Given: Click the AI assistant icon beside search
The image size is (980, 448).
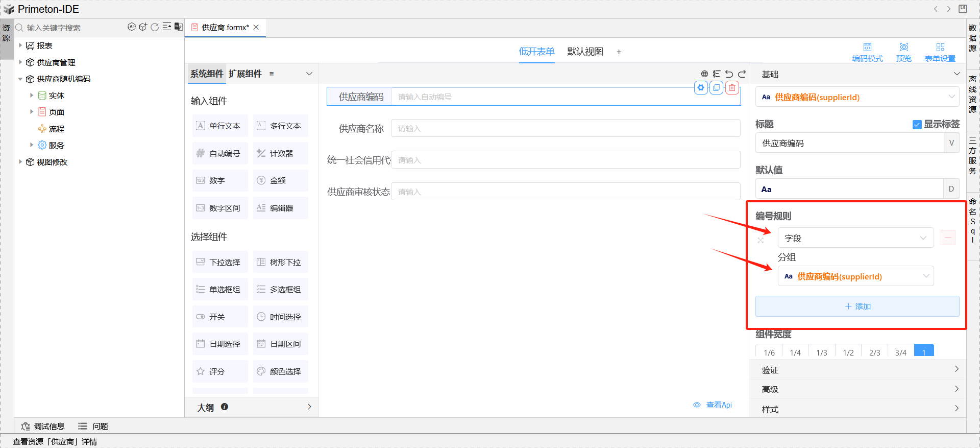Looking at the screenshot, I should click(x=132, y=27).
